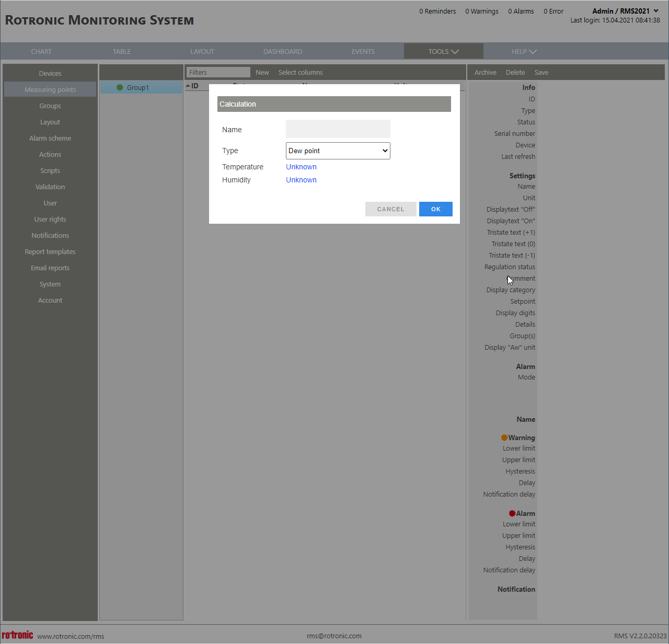The image size is (669, 644).
Task: Open Alarm scheme in the sidebar
Action: point(50,138)
